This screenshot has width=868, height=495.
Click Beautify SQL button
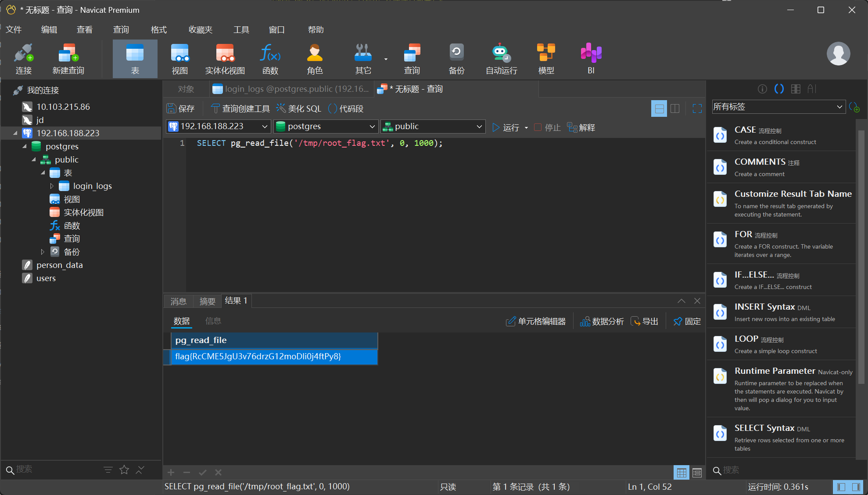click(x=299, y=108)
